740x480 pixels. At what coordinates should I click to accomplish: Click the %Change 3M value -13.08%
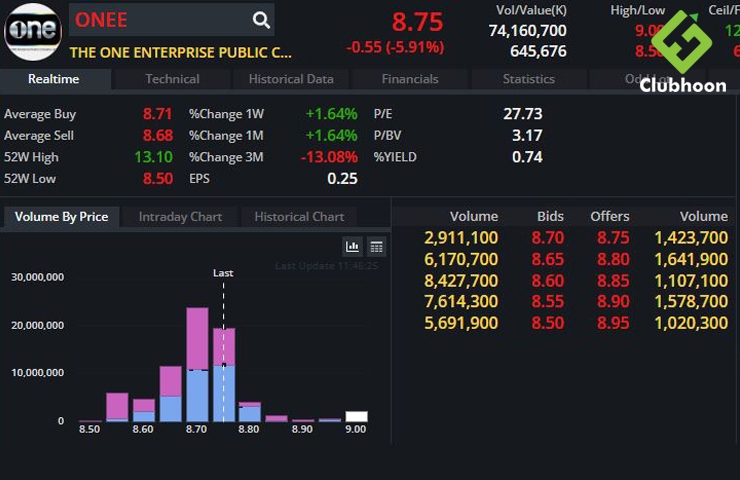coord(329,157)
